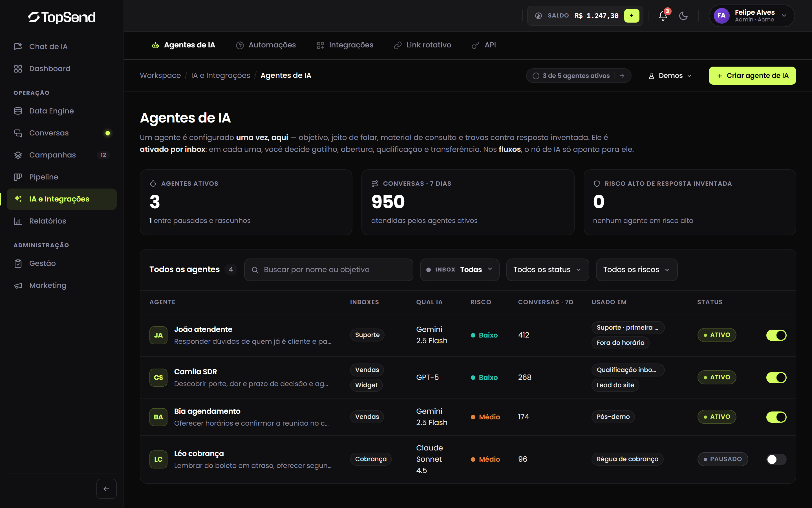This screenshot has height=508, width=812.
Task: Enable the Léo cobrança agent toggle
Action: pyautogui.click(x=776, y=459)
